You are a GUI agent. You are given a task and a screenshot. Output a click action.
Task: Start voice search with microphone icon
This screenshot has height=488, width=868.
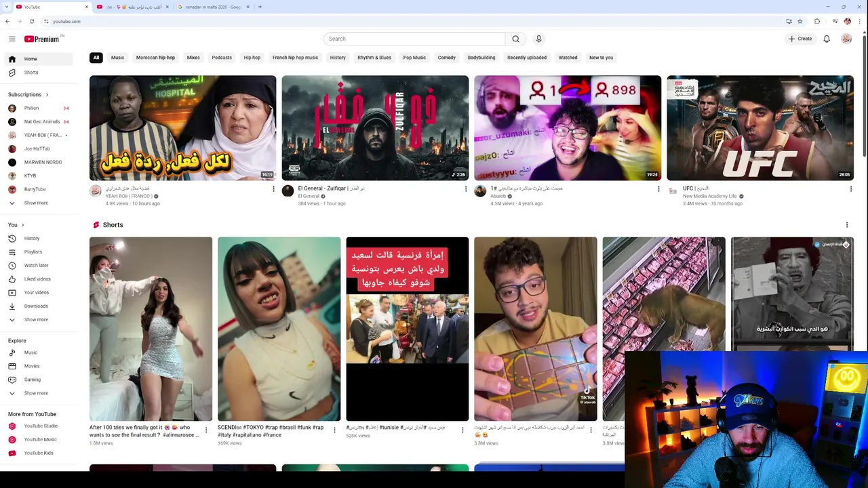click(x=538, y=39)
